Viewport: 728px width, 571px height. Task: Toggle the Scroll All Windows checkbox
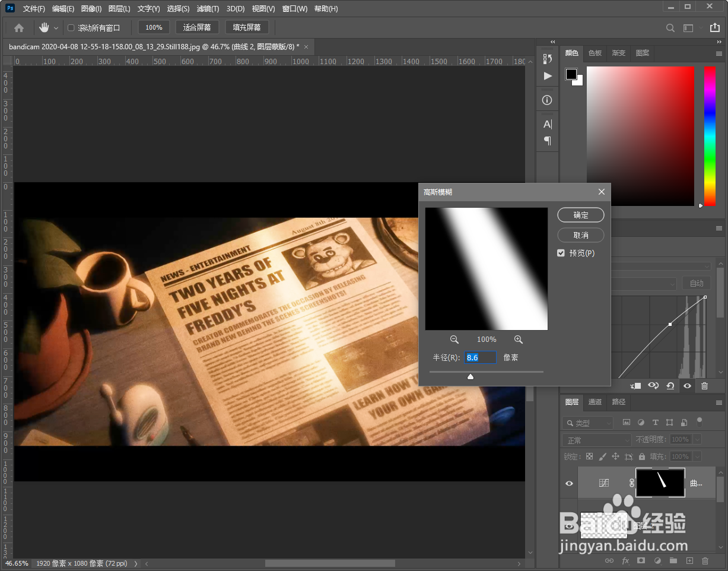(71, 28)
